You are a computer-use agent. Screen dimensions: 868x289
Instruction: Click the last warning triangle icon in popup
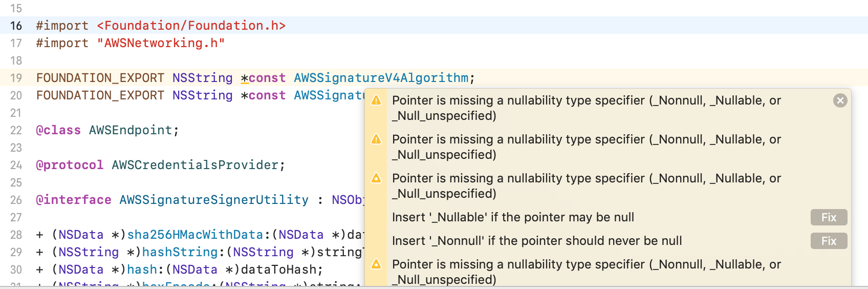pyautogui.click(x=376, y=264)
